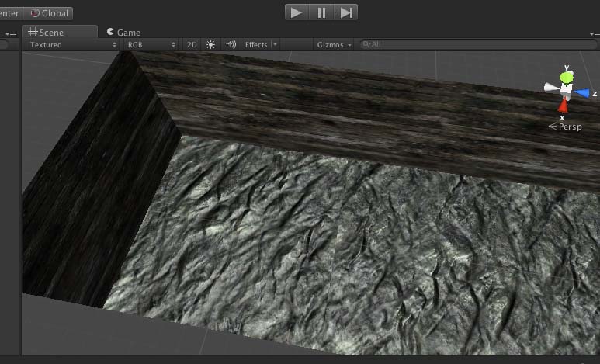
Task: Toggle the Center pivot button
Action: coord(10,13)
